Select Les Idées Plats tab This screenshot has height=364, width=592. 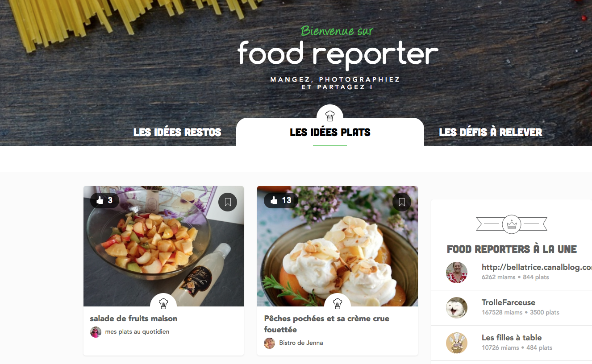(330, 132)
